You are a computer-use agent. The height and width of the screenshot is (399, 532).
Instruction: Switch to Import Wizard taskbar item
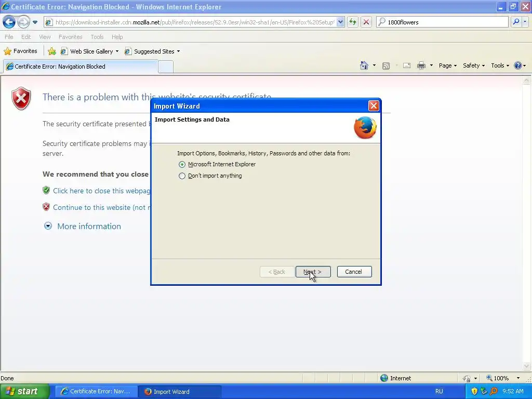coord(179,392)
